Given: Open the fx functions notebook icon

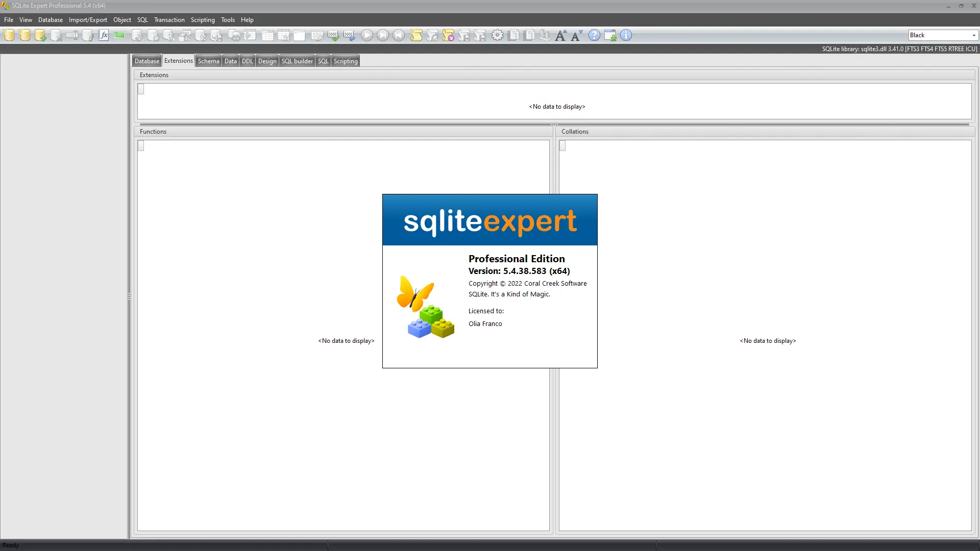Looking at the screenshot, I should (104, 35).
